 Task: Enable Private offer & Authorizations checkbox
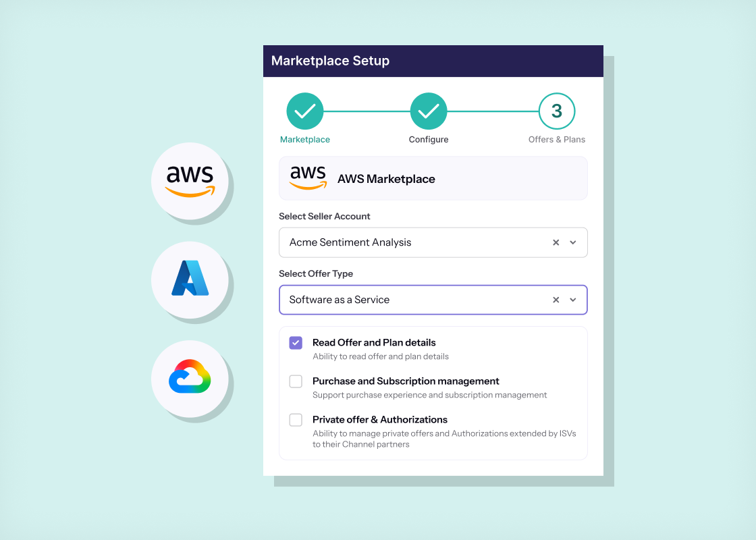[296, 420]
